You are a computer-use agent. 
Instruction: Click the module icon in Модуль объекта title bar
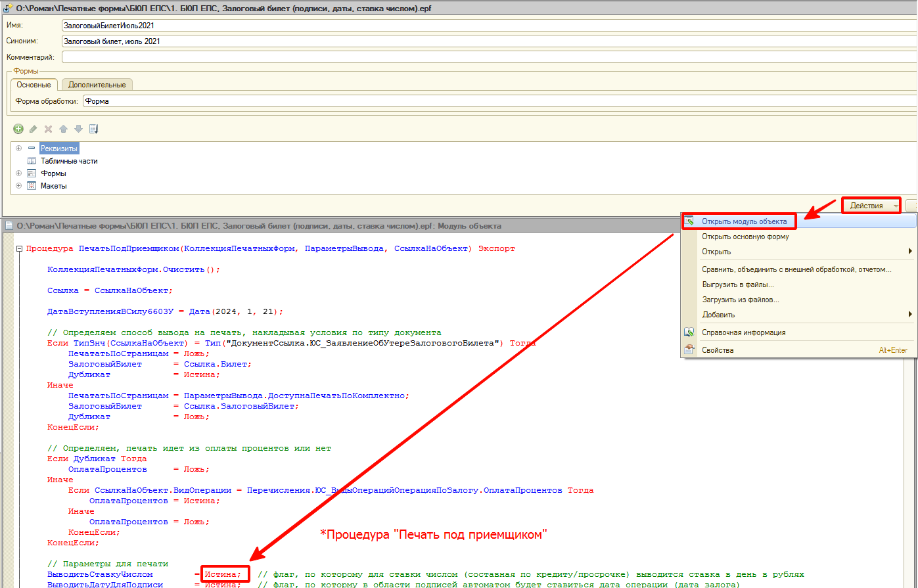[x=9, y=225]
